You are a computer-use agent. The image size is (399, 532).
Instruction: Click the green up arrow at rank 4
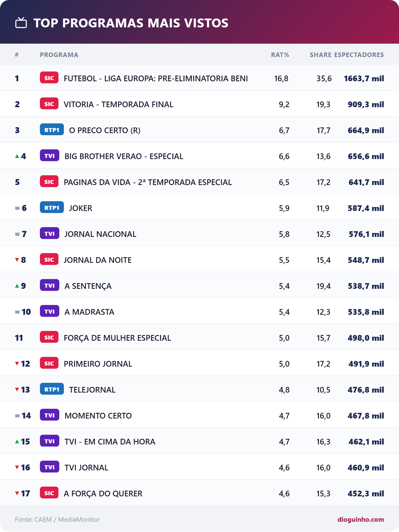(x=17, y=156)
